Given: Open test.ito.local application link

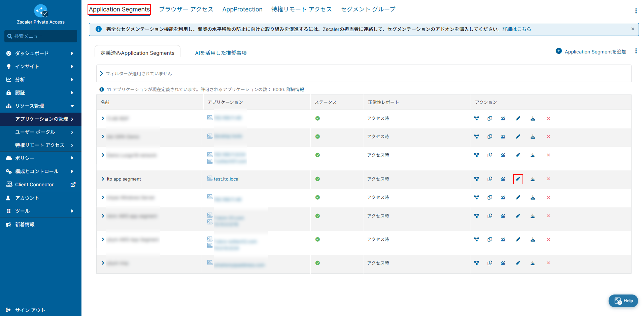Looking at the screenshot, I should (x=226, y=179).
